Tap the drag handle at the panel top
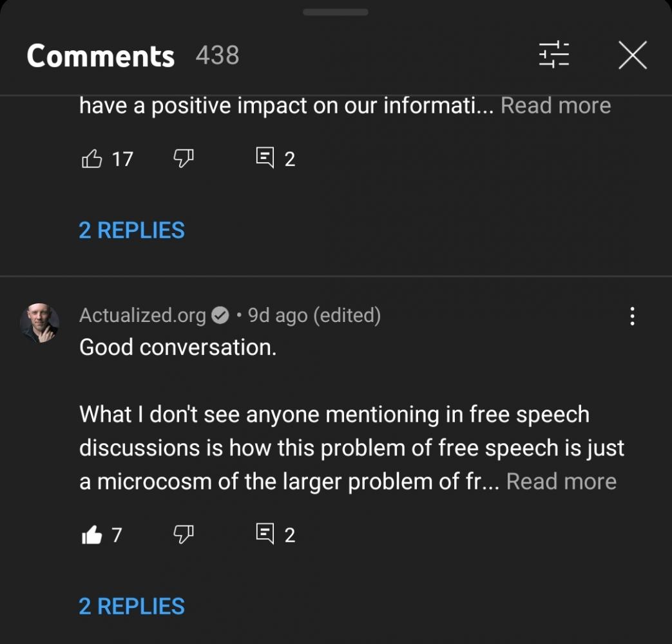The width and height of the screenshot is (672, 644). 335,12
